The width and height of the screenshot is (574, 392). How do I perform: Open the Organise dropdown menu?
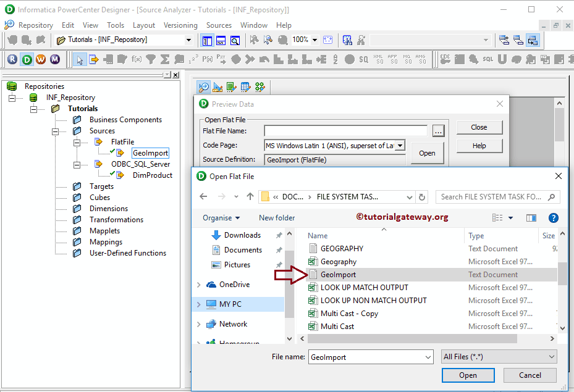click(x=221, y=218)
